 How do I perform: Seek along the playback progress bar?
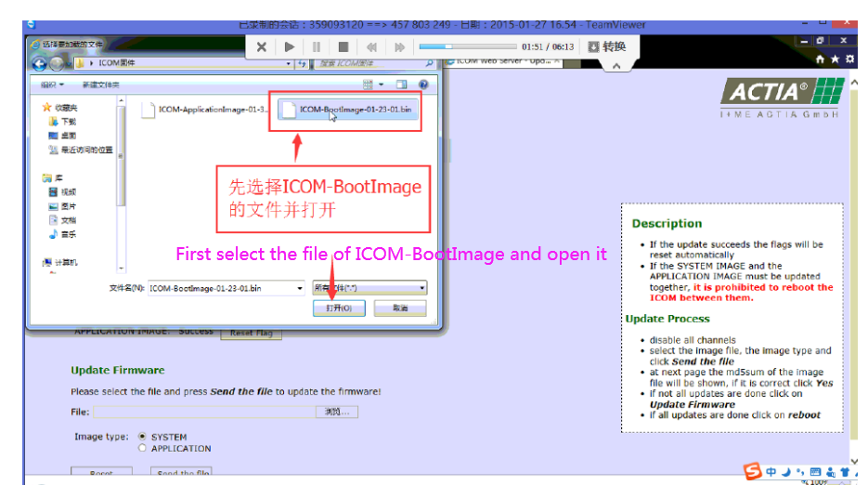click(x=467, y=46)
